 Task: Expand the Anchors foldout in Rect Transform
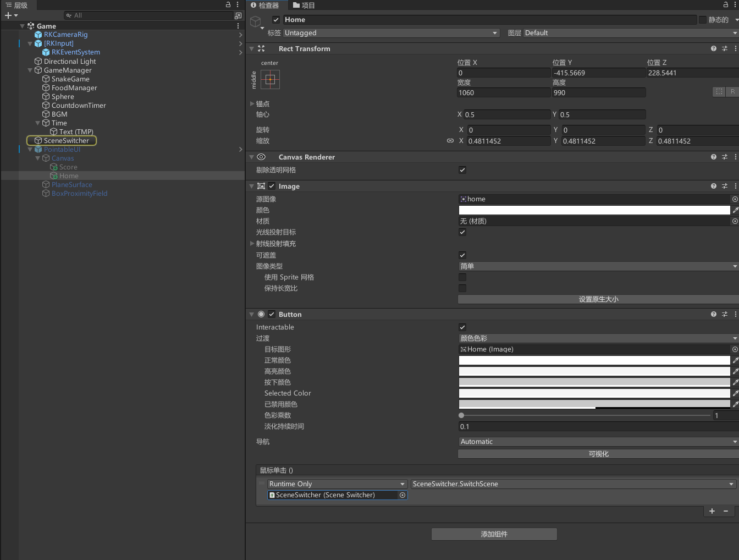pos(252,103)
